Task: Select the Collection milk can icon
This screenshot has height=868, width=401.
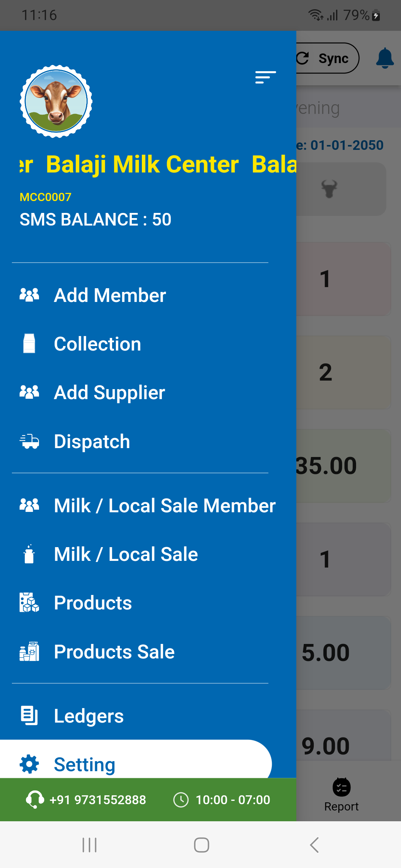Action: pyautogui.click(x=29, y=343)
